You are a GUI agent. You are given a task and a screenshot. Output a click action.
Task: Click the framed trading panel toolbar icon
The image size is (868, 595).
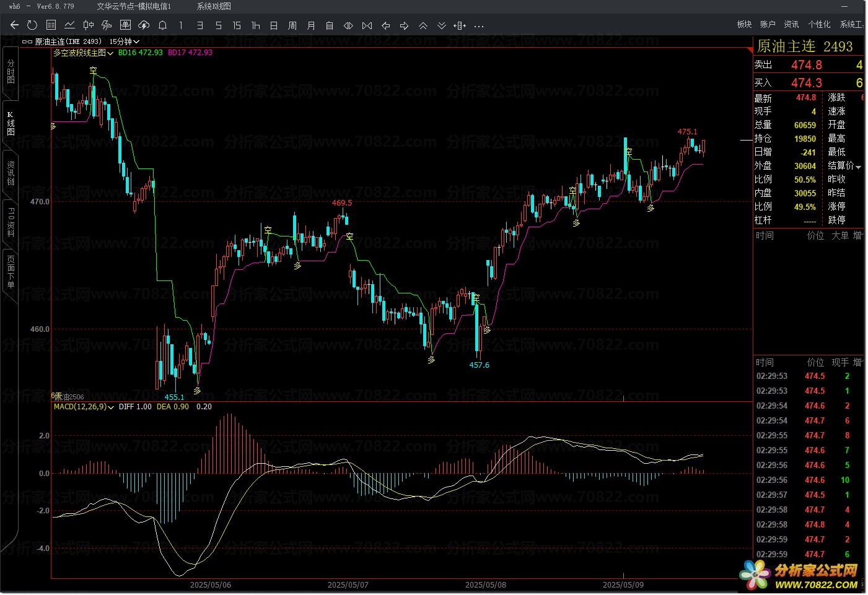pyautogui.click(x=125, y=25)
